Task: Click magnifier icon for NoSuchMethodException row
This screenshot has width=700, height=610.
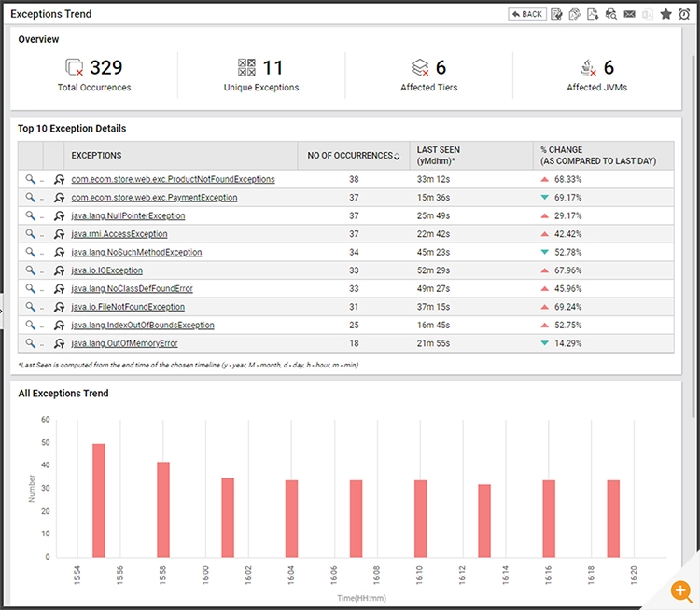Action: (x=30, y=252)
